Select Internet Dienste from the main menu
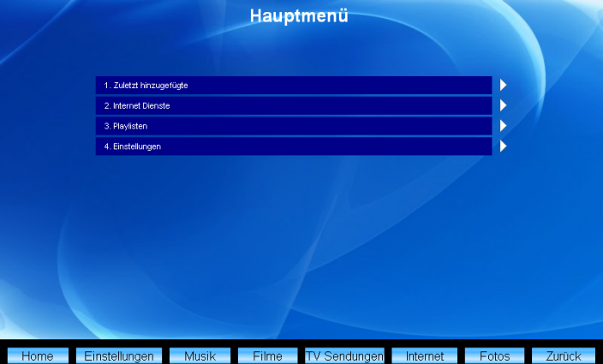Viewport: 603px width, 364px height. (141, 106)
